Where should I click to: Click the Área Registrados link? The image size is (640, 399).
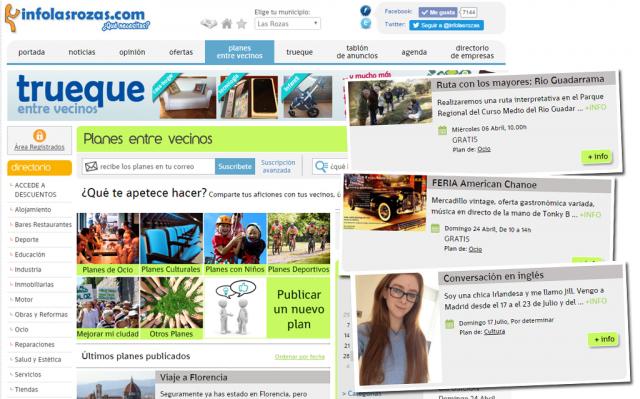point(39,147)
